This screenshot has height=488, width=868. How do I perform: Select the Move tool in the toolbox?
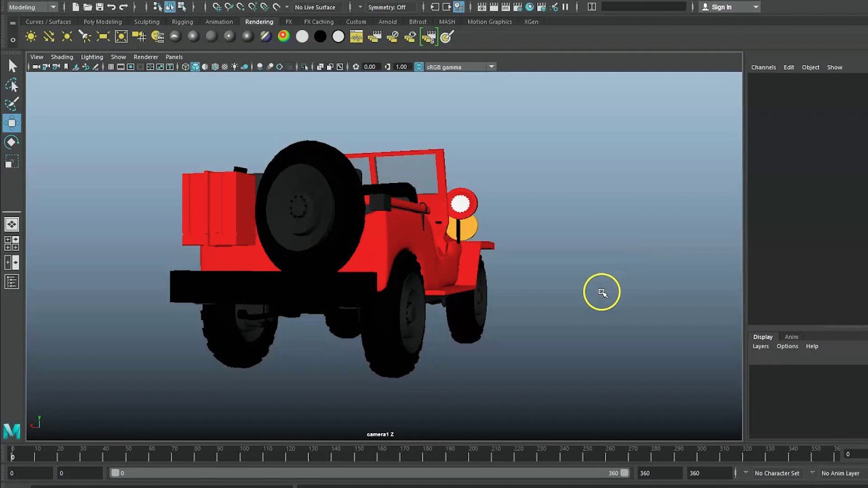(12, 123)
